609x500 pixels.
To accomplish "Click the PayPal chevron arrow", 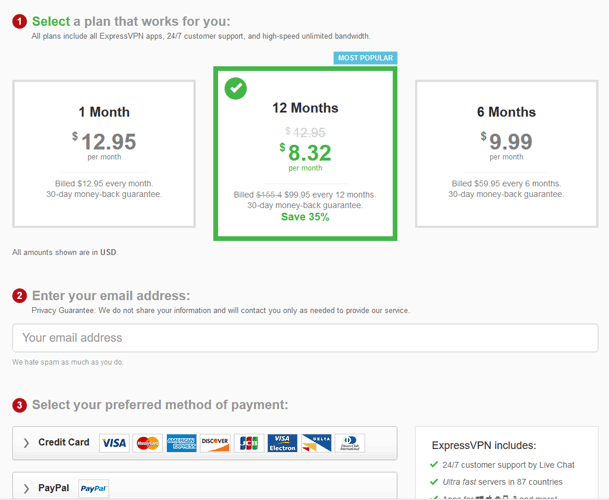I will pos(26,488).
